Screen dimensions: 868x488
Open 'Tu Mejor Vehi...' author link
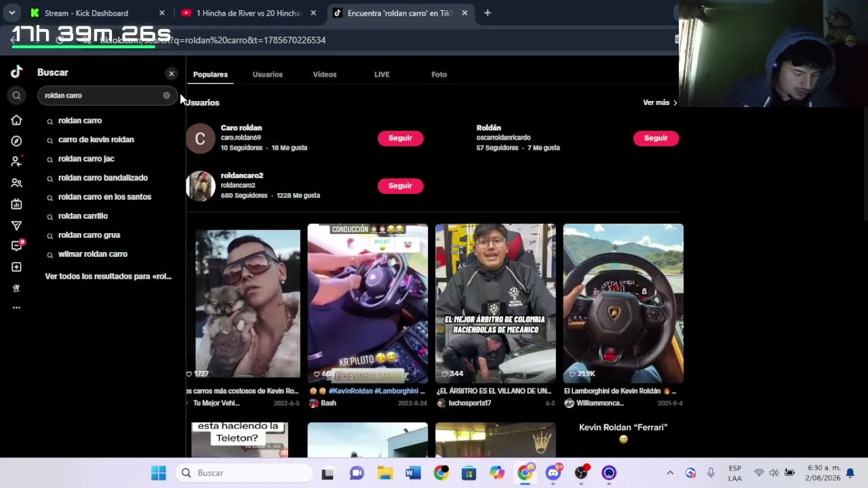(x=216, y=403)
